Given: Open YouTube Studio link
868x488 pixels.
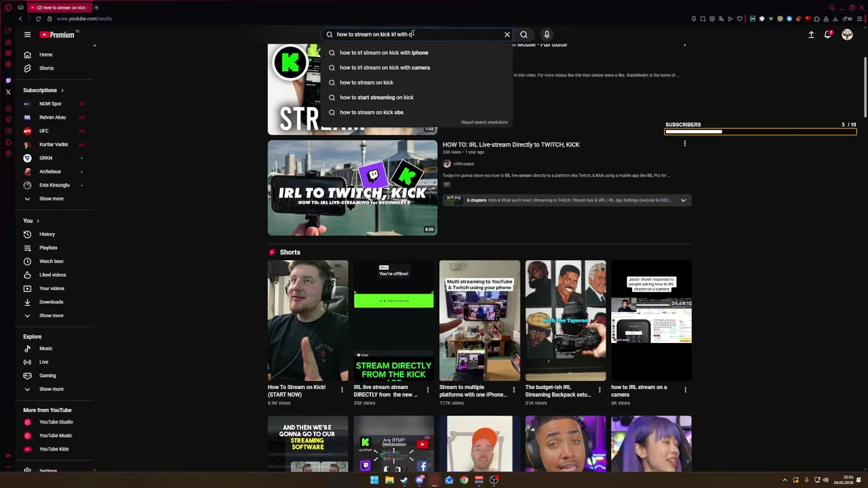Looking at the screenshot, I should pos(56,422).
